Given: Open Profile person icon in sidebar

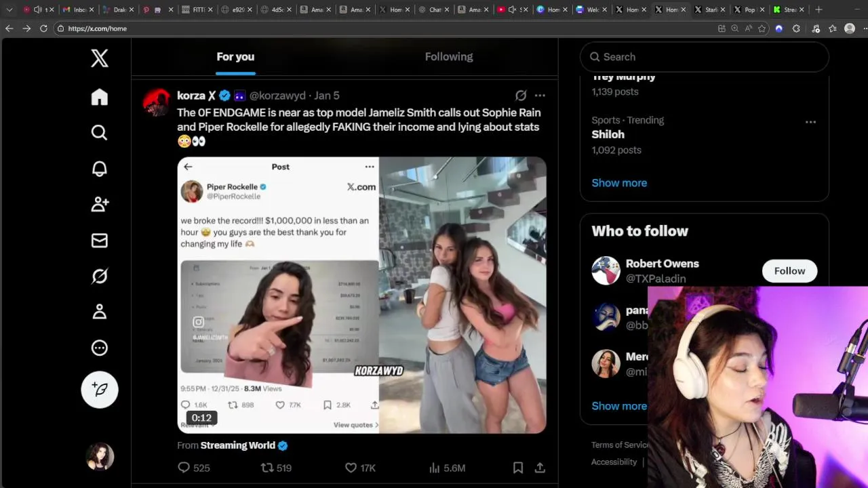Looking at the screenshot, I should click(100, 312).
